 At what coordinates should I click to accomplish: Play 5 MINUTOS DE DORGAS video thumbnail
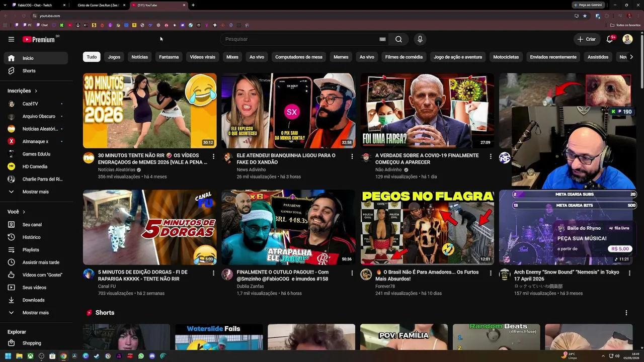tap(150, 227)
